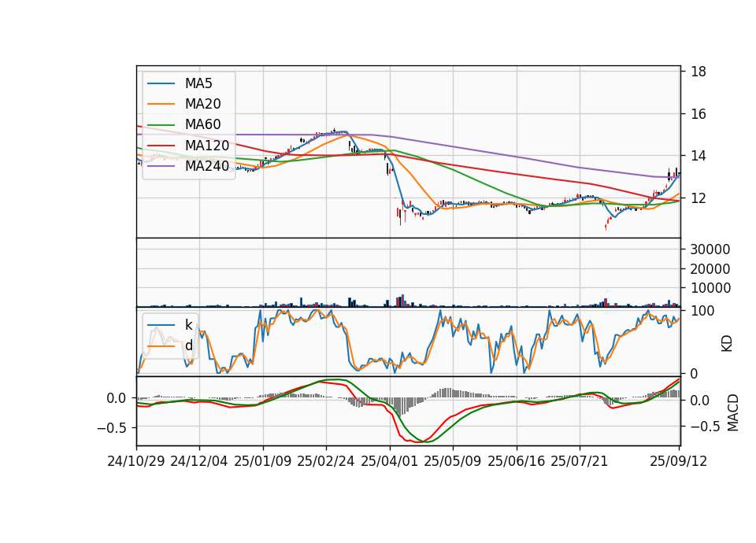The height and width of the screenshot is (543, 756).
Task: Click the 25/04/01 date label
Action: (389, 461)
